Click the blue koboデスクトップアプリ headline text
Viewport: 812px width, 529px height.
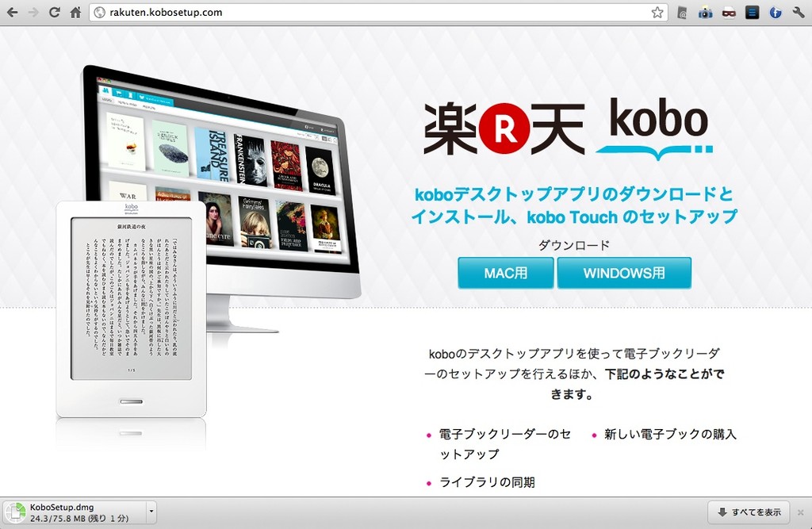(574, 205)
